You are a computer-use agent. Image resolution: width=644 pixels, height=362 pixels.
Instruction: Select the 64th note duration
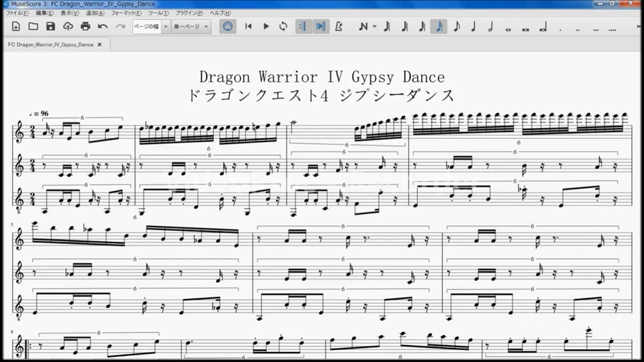click(405, 27)
